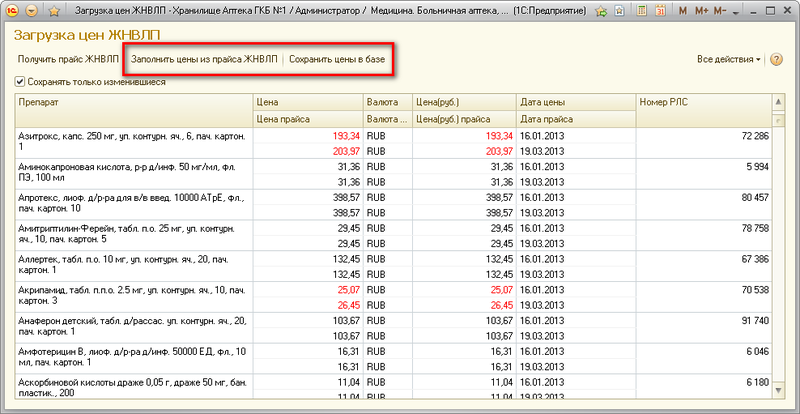
Task: Click RLS number 72 286
Action: [x=755, y=136]
